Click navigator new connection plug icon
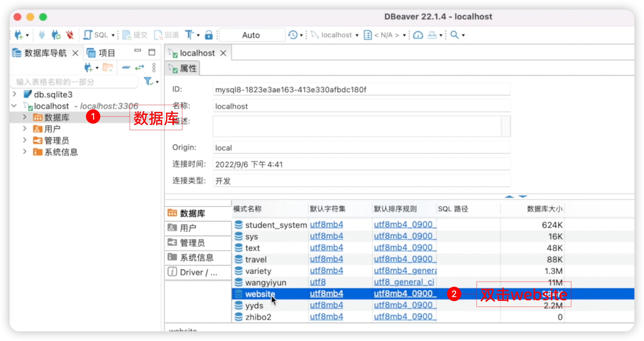 point(89,68)
